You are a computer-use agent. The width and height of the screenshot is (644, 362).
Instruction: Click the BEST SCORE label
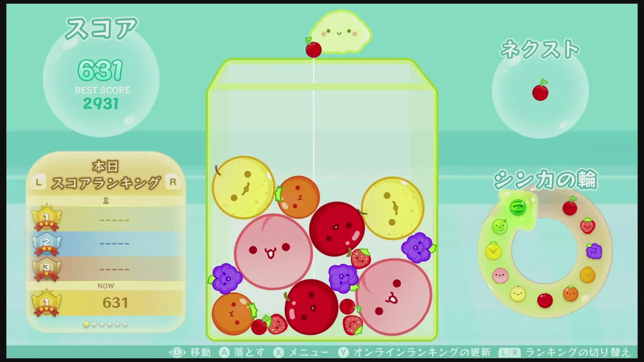pos(103,90)
